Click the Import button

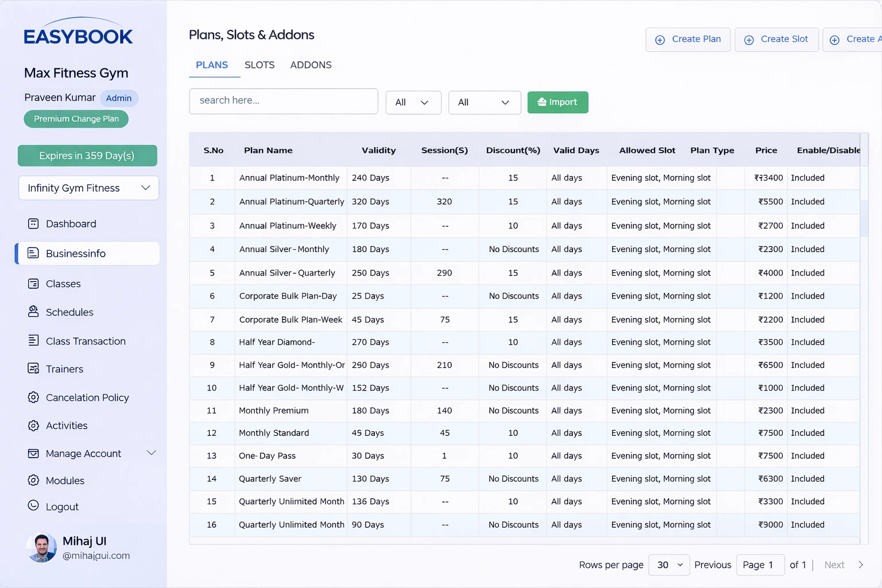point(558,102)
